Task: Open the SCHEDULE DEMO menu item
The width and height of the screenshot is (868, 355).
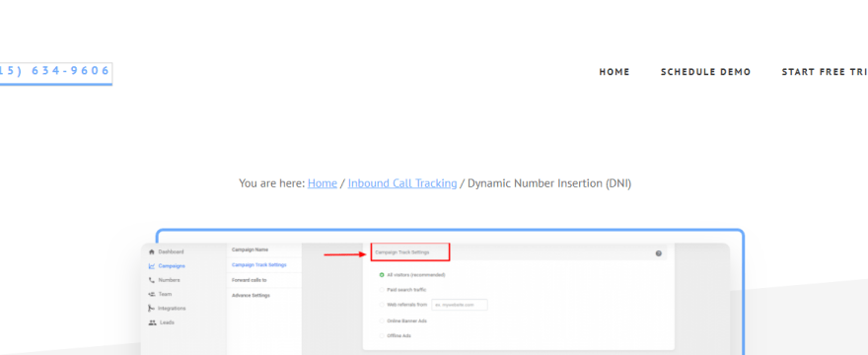Action: tap(706, 72)
